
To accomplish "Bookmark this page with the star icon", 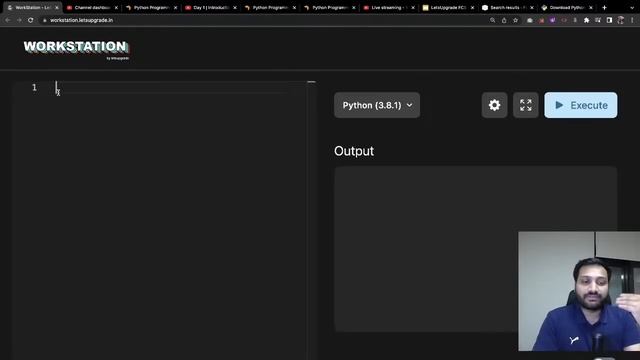I will (516, 20).
